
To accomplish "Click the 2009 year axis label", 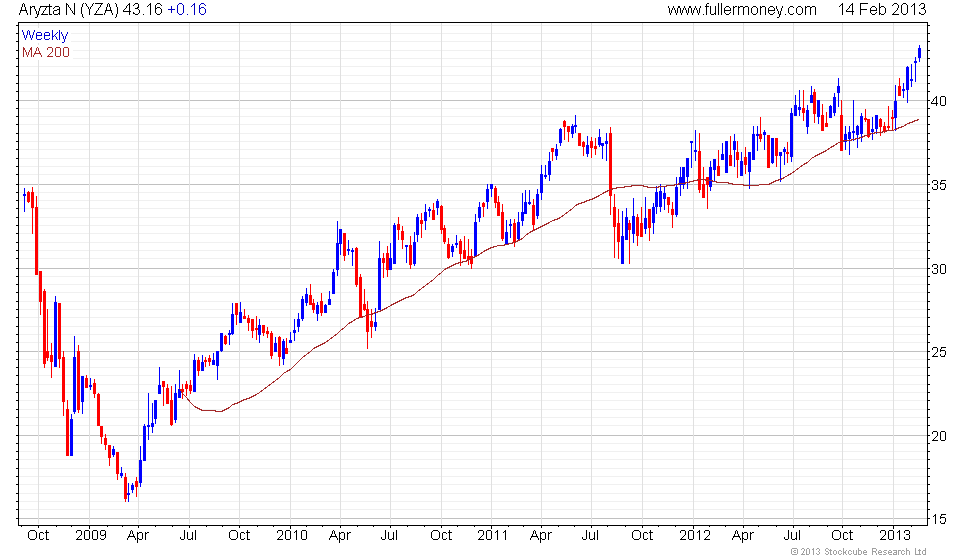I will pyautogui.click(x=91, y=536).
